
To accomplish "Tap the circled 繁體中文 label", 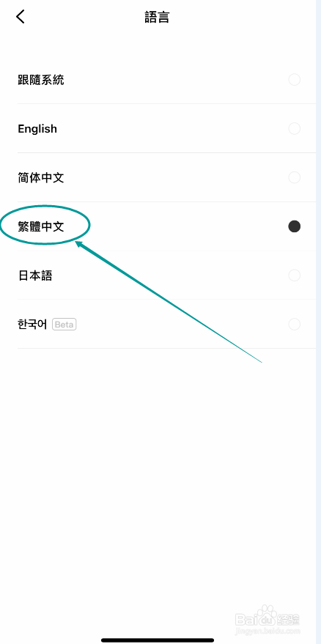I will 41,226.
